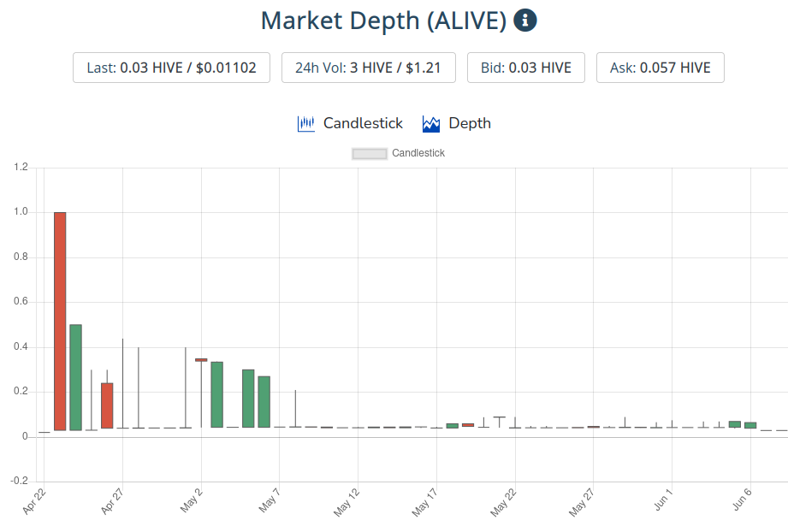This screenshot has width=788, height=532.
Task: Click the 0.4 value on the price axis
Action: pos(21,347)
